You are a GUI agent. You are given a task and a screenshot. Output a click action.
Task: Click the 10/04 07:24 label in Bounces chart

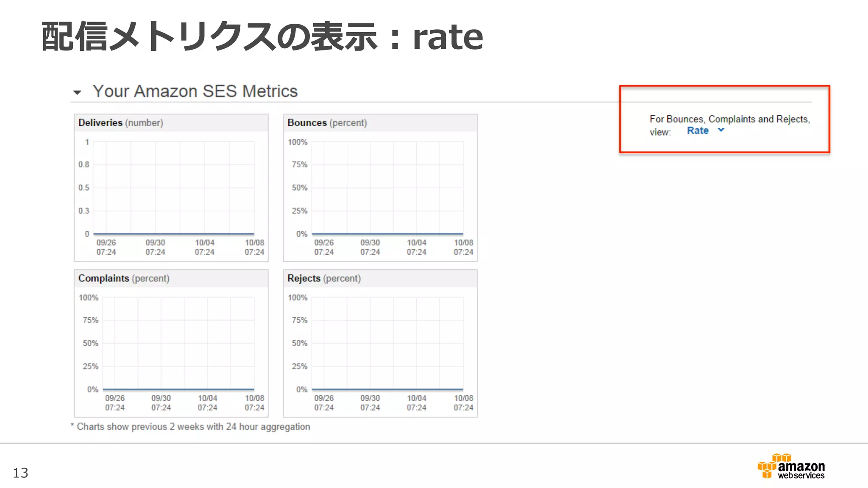click(x=417, y=247)
